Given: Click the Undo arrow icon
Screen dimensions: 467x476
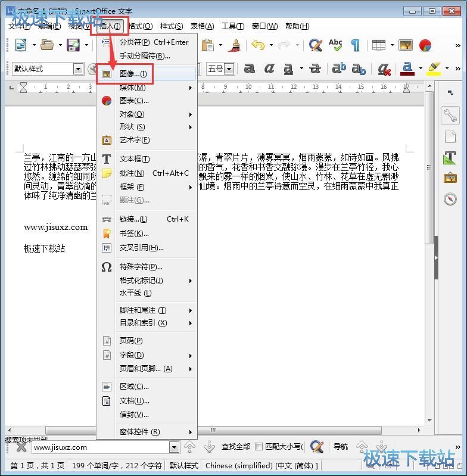Looking at the screenshot, I should [258, 45].
